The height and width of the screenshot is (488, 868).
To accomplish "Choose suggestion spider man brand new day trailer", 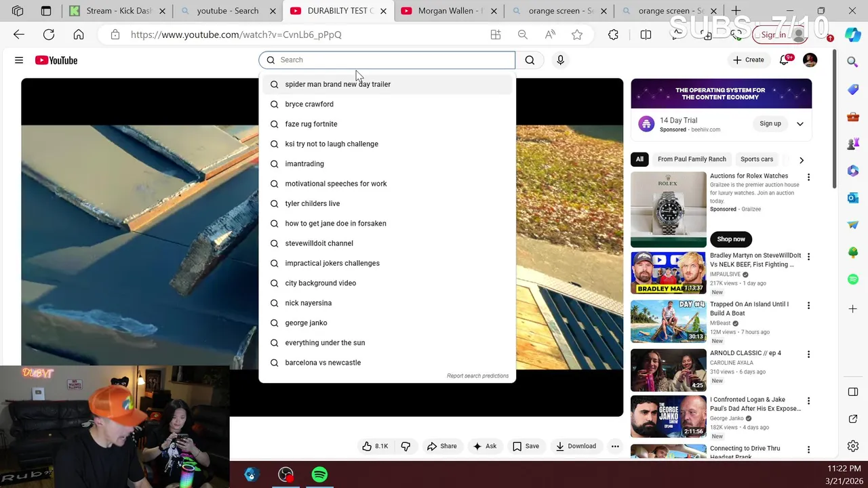I will pyautogui.click(x=387, y=84).
